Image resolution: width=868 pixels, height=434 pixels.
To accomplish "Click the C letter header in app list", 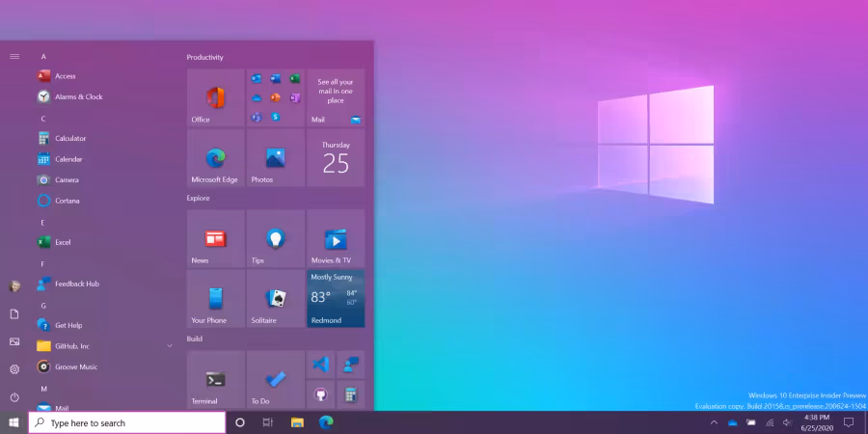I will click(43, 119).
